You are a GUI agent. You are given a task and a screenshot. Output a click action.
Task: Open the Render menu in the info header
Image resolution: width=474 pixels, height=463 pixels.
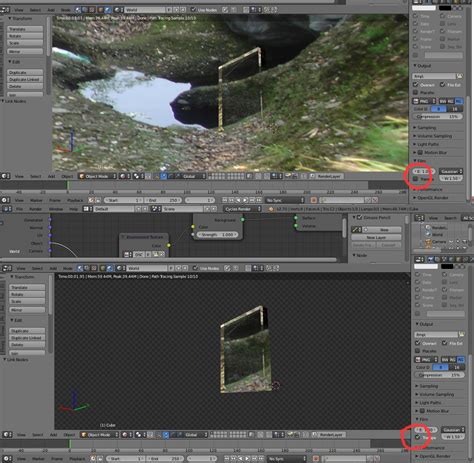(x=36, y=209)
